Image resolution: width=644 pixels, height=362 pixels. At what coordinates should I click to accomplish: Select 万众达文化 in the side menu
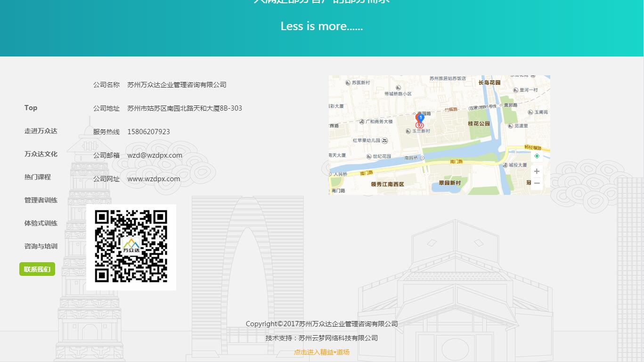pos(41,154)
